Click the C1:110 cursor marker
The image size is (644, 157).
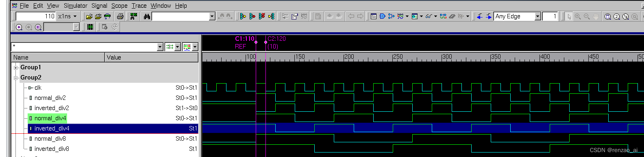pos(245,39)
